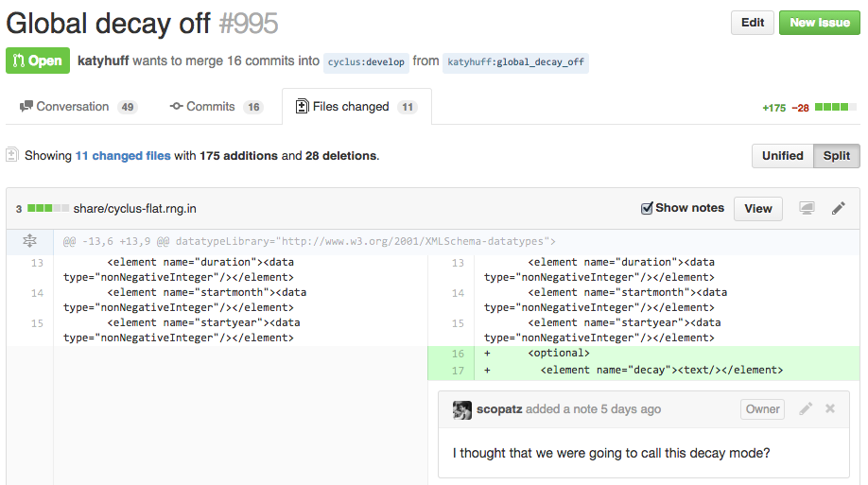The height and width of the screenshot is (485, 868).
Task: Open the 11 changed files list
Action: (x=123, y=155)
